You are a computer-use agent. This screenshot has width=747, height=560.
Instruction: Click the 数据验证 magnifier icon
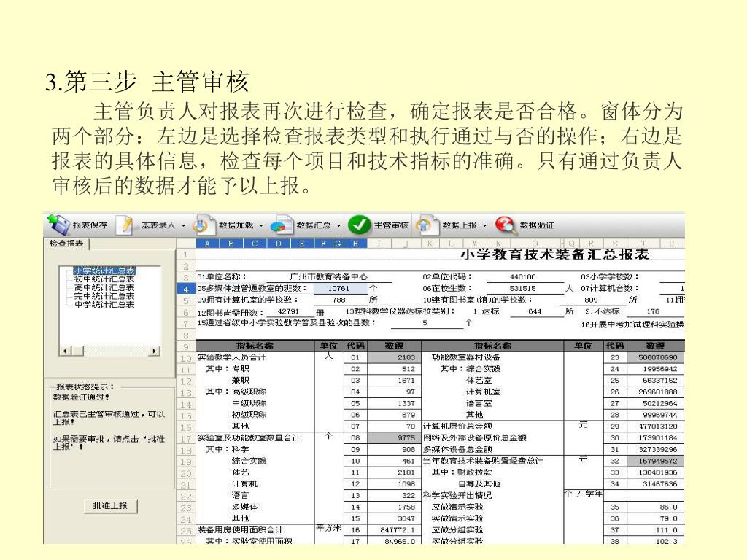click(505, 225)
